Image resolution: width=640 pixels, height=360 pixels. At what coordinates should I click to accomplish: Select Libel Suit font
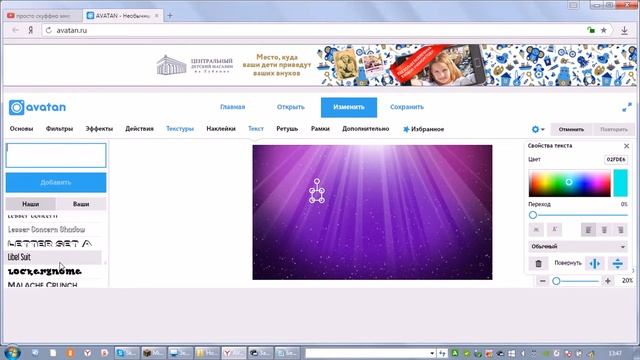pos(53,257)
